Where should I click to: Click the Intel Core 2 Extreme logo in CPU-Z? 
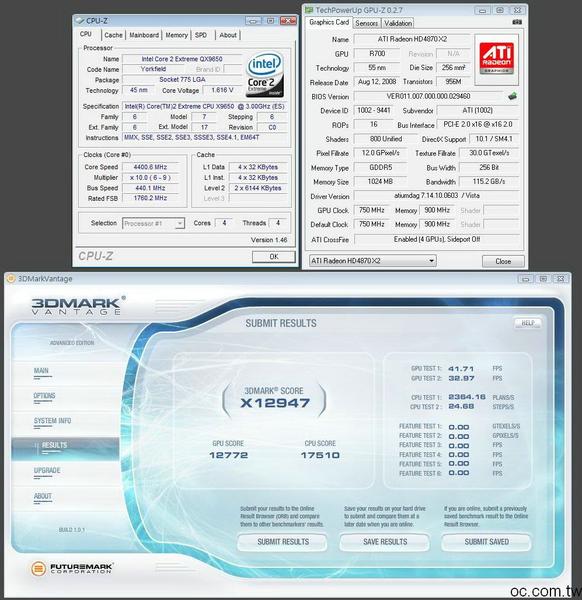pos(265,75)
